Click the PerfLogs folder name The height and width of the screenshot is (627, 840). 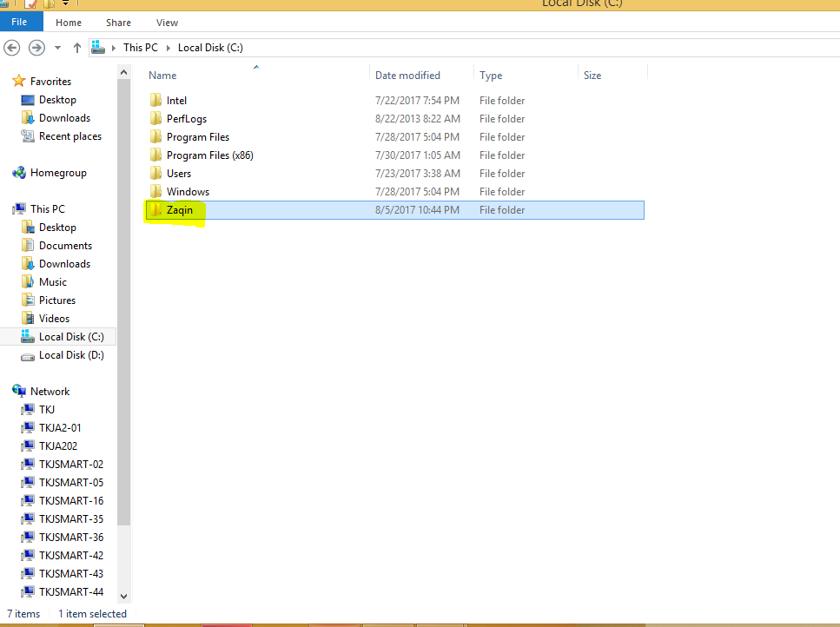(x=187, y=118)
